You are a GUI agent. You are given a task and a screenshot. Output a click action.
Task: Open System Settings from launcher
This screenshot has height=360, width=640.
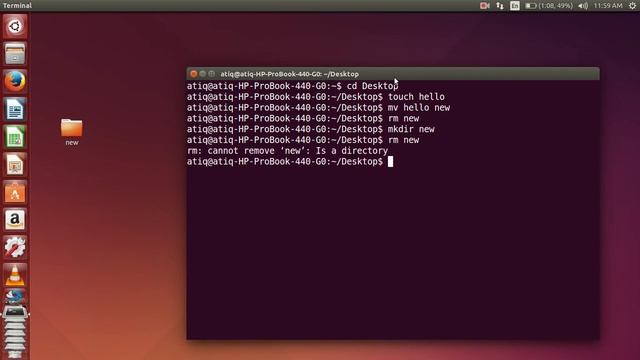click(15, 247)
